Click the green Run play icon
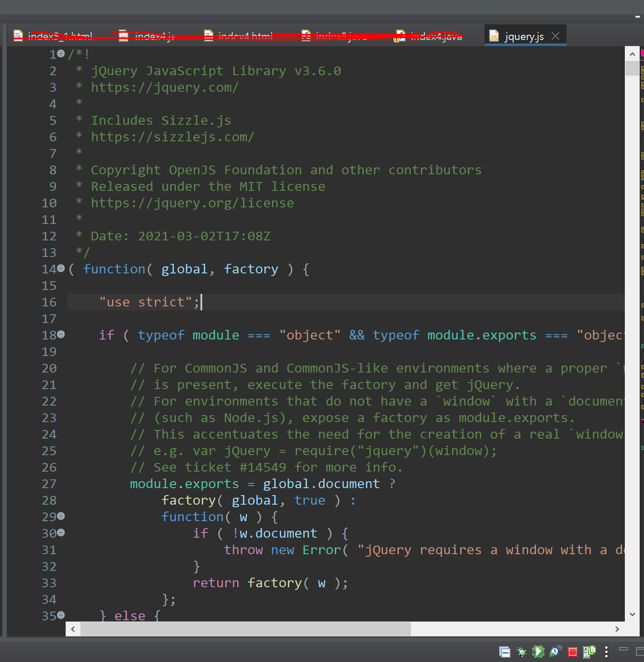Screen dimensions: 644x662 click(x=538, y=652)
